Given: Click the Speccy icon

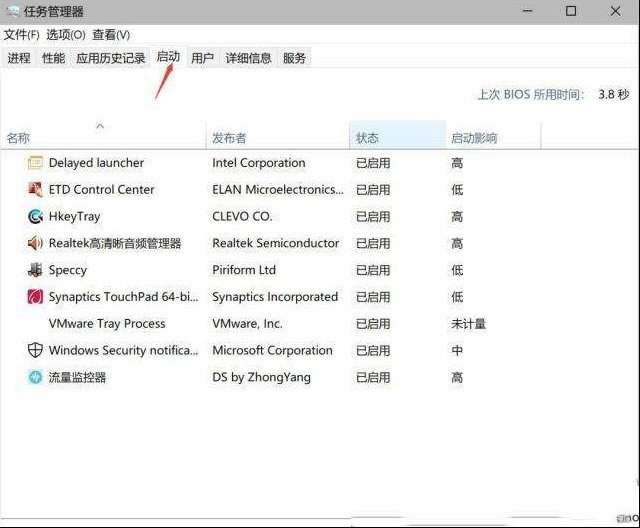Looking at the screenshot, I should (35, 270).
